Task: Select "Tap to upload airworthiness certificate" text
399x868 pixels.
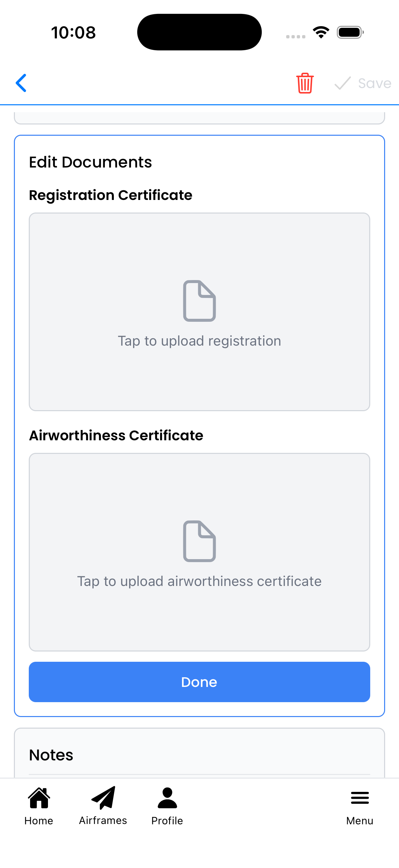Action: [x=199, y=581]
